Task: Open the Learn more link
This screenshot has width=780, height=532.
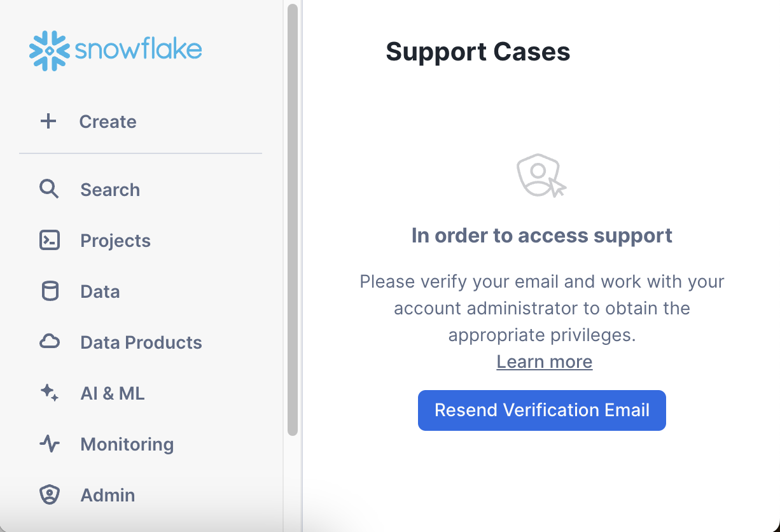Action: pyautogui.click(x=544, y=361)
